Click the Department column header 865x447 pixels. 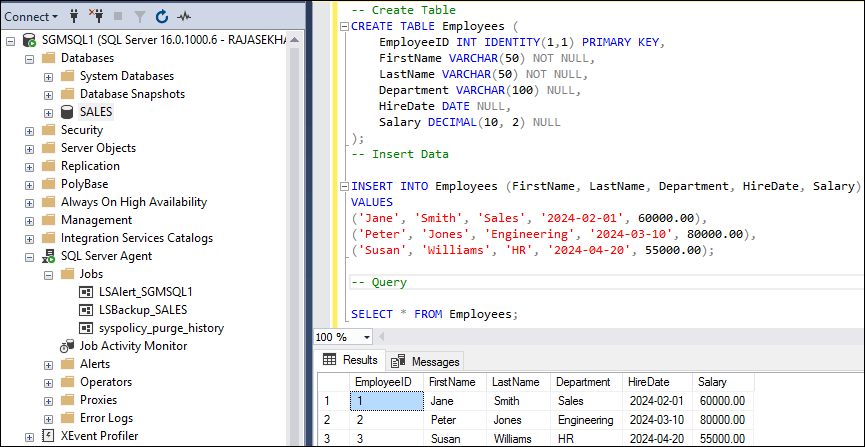tap(583, 382)
